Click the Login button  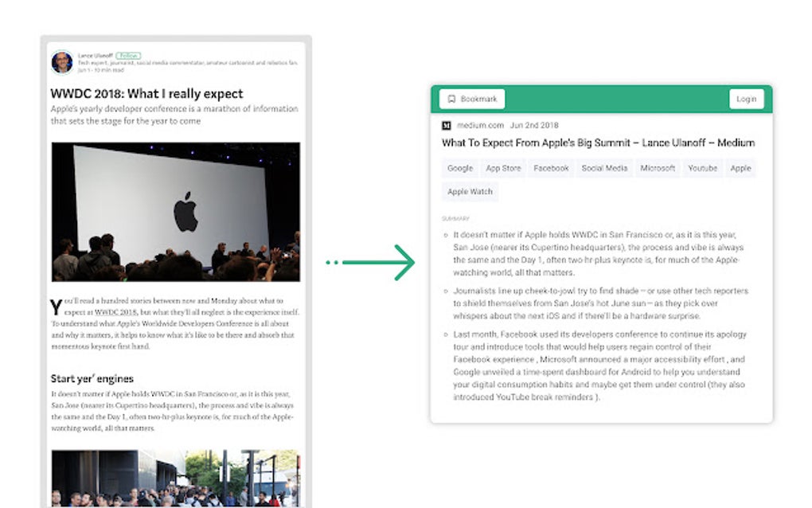(746, 98)
